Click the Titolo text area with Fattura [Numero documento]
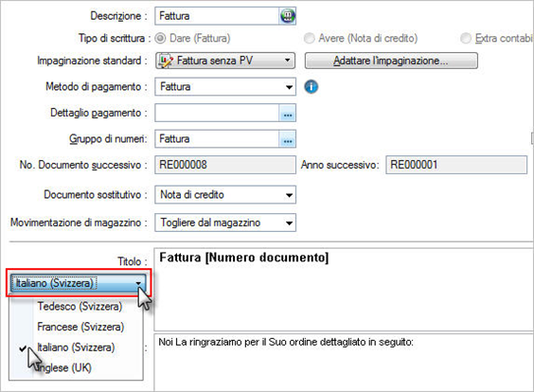534x392 pixels. point(344,290)
